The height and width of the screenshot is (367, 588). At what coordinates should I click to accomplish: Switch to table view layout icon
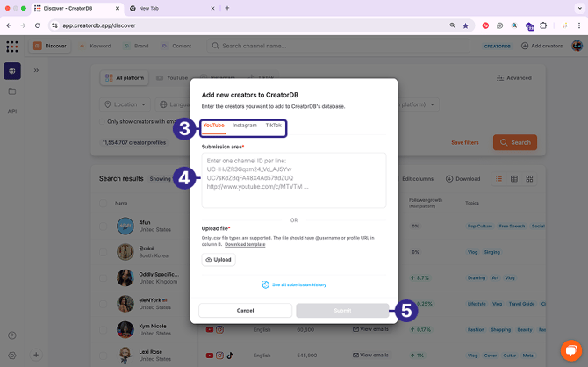click(514, 179)
